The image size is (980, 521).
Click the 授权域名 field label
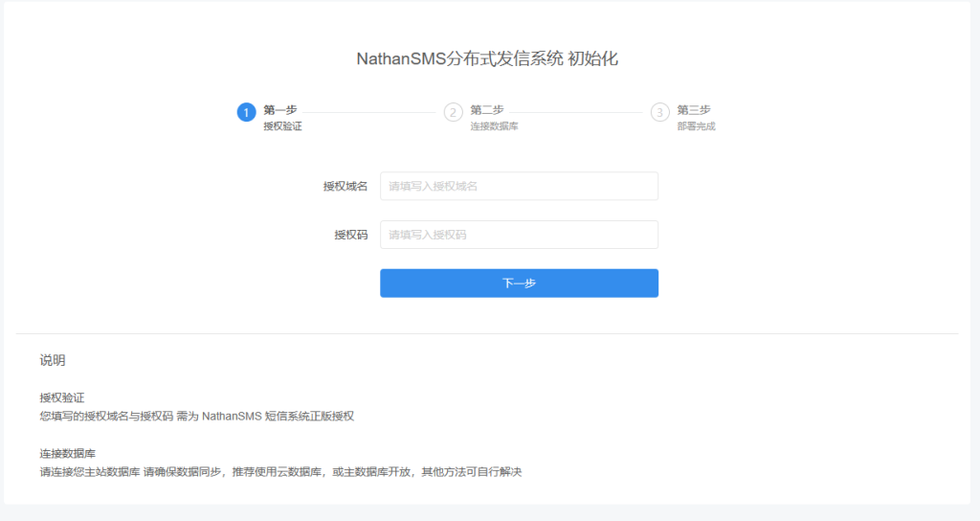[x=345, y=187]
